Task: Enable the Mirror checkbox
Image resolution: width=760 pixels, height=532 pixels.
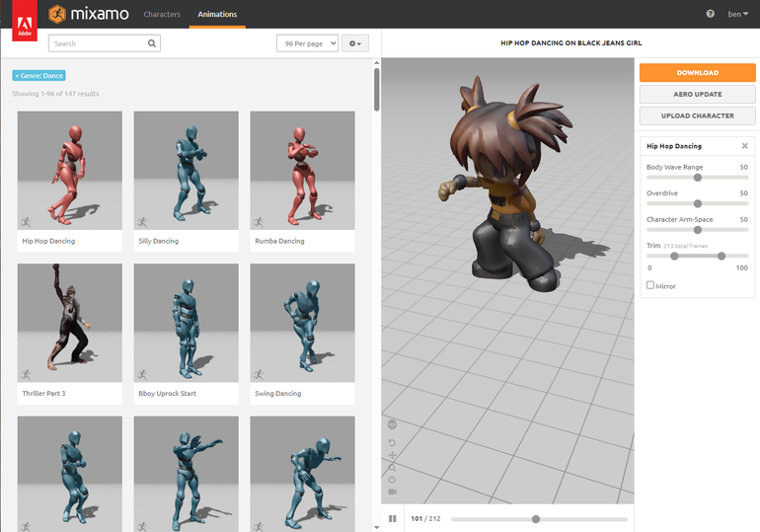Action: tap(650, 285)
